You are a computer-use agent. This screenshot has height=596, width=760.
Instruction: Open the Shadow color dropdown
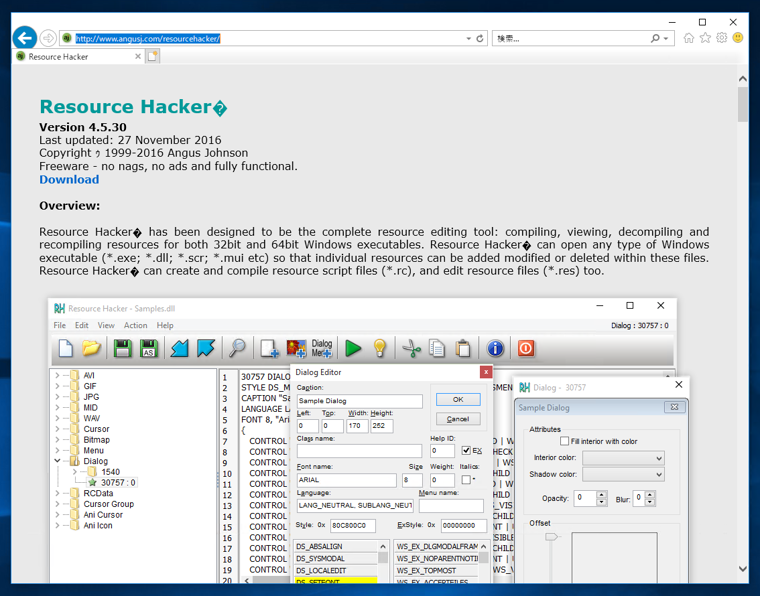pos(623,474)
